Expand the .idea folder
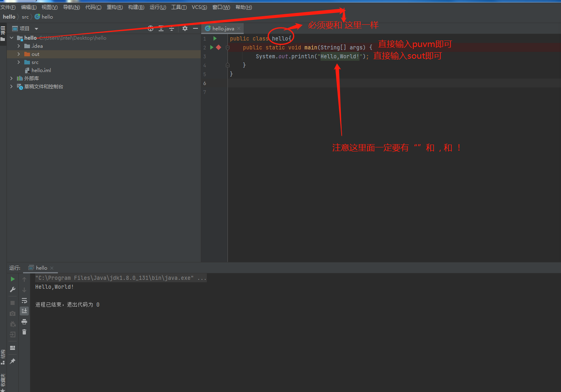 (19, 46)
